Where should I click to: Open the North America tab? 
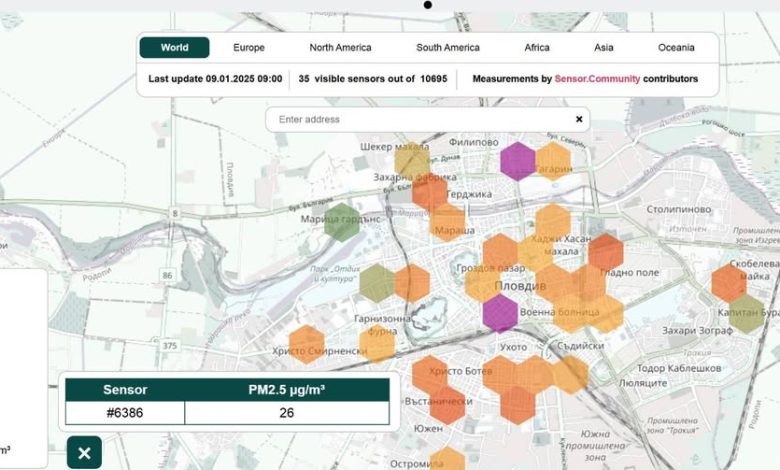pyautogui.click(x=340, y=47)
